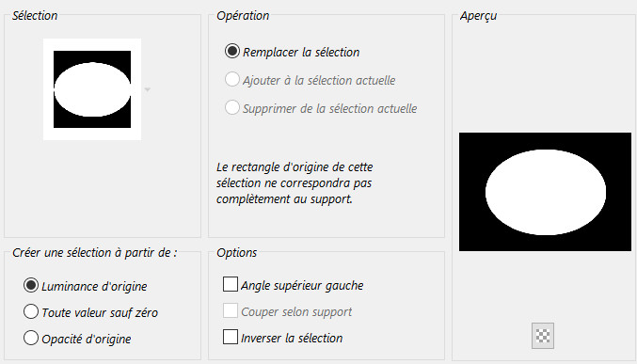Viewport: 637px width, 364px height.
Task: Click the Opération group label
Action: pyautogui.click(x=243, y=16)
